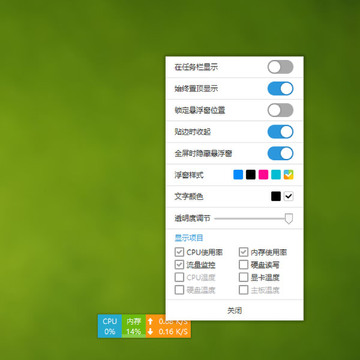Image resolution: width=360 pixels, height=360 pixels.
Task: Disable 全屏时隐藏悬浮窗 toggle
Action: 280,153
